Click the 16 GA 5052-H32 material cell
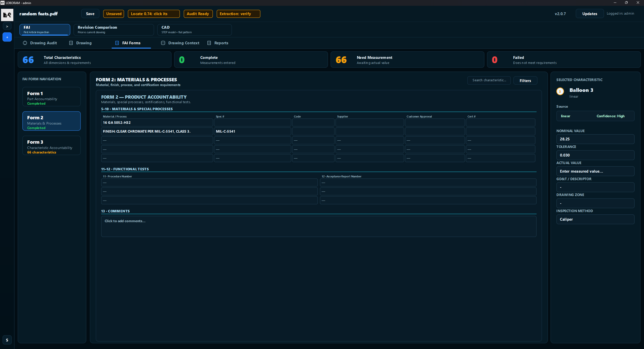 coord(157,123)
